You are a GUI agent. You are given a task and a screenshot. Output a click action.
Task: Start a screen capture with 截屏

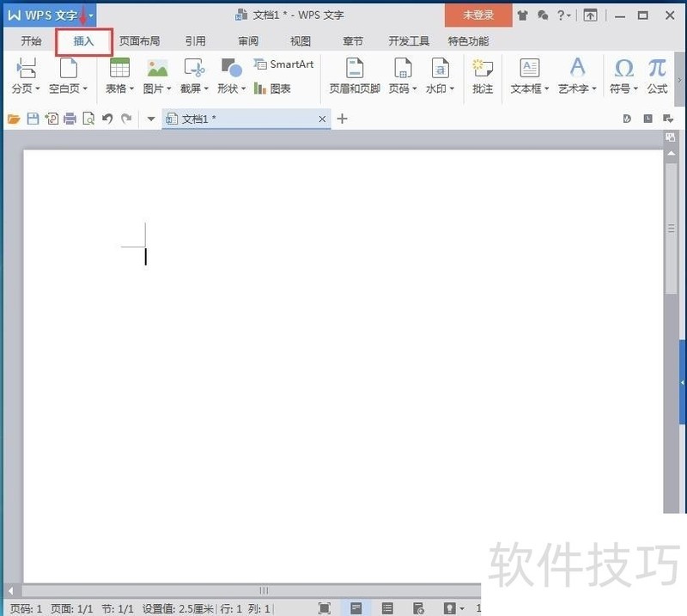195,68
